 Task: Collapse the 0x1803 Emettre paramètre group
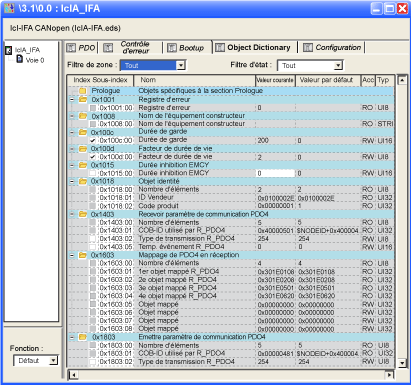coord(72,337)
